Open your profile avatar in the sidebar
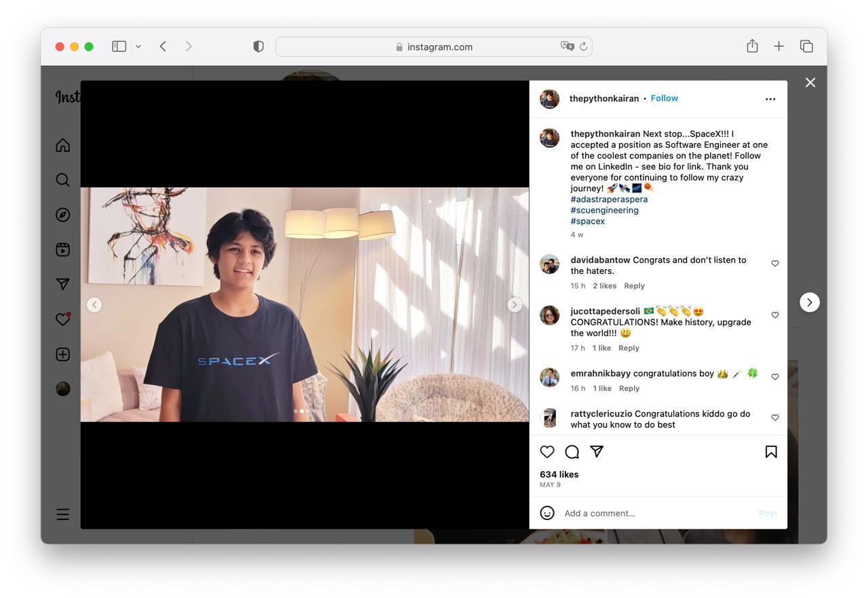This screenshot has width=868, height=598. (62, 388)
